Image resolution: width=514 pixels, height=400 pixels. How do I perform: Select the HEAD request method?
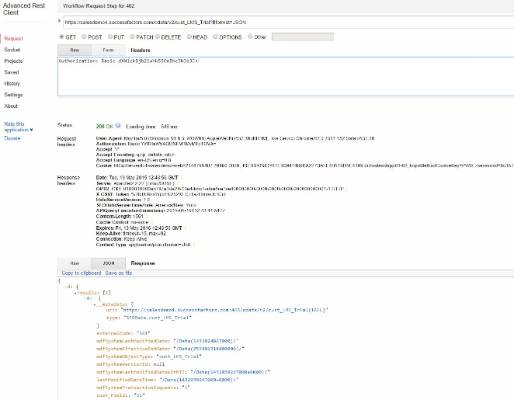(189, 37)
